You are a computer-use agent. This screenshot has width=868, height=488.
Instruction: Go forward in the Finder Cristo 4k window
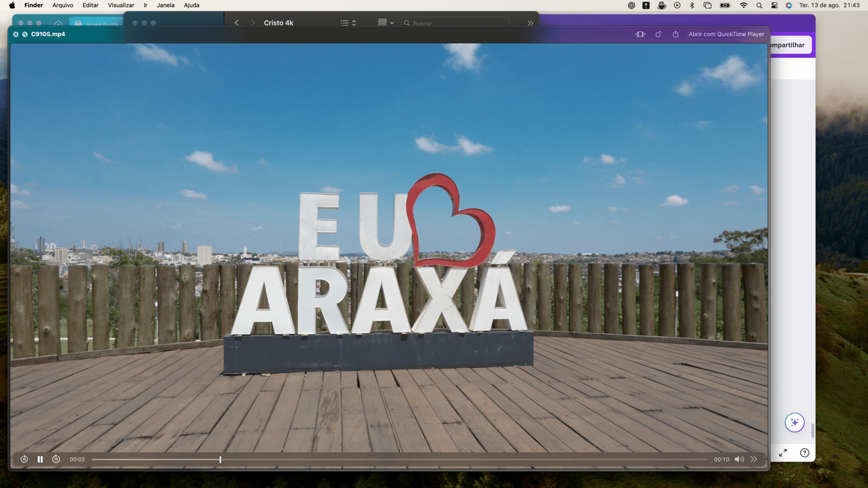tap(253, 23)
